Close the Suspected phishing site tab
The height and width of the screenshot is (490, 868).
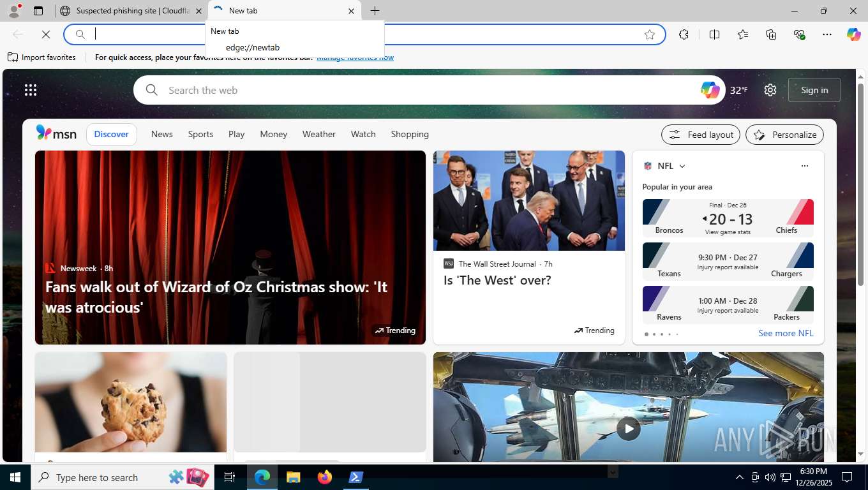pos(198,11)
